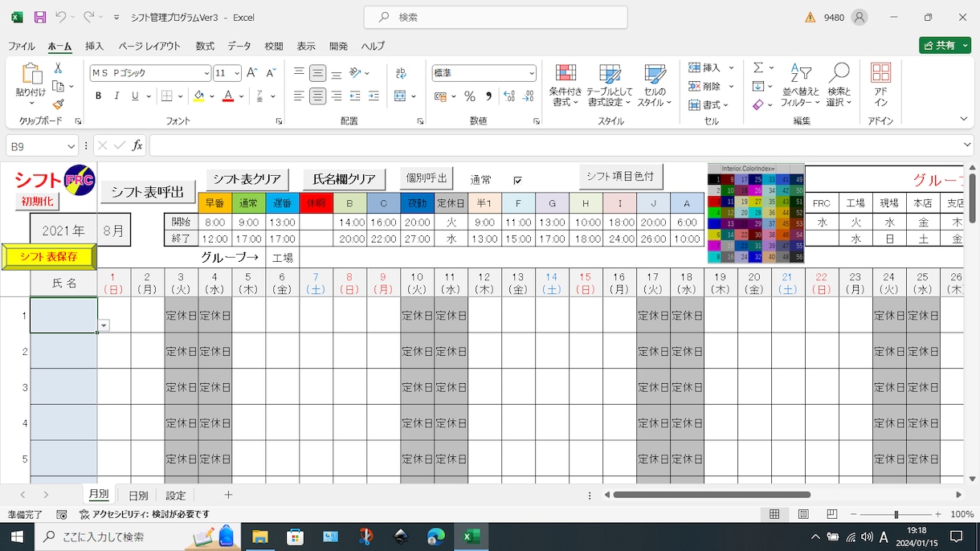The height and width of the screenshot is (551, 980).
Task: Click the zoom slider handle
Action: click(x=896, y=514)
